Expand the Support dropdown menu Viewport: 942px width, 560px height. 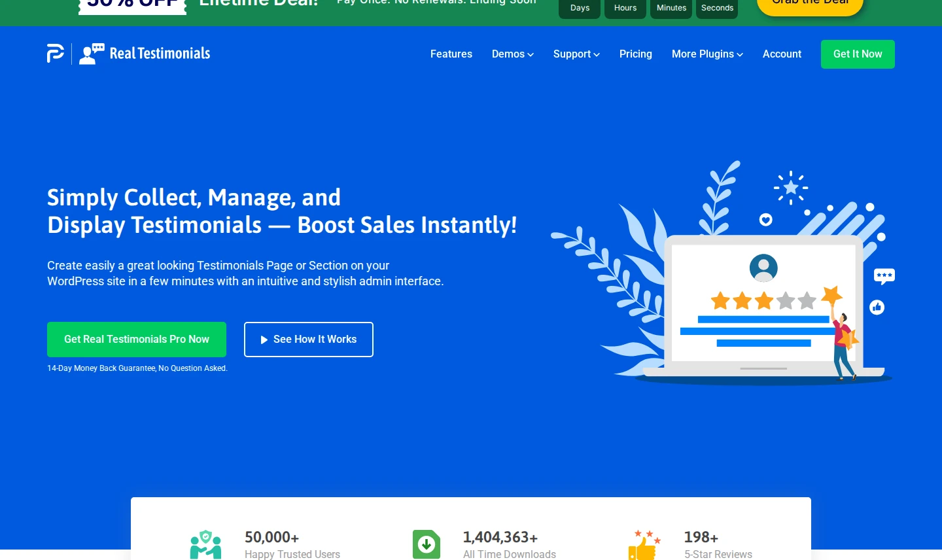[576, 54]
